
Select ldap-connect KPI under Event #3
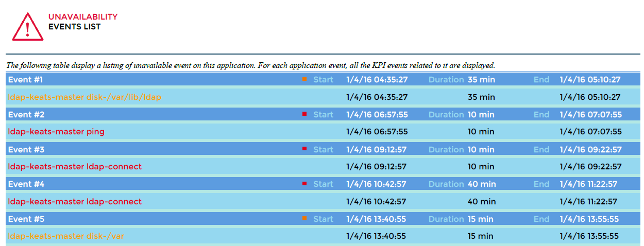75,167
